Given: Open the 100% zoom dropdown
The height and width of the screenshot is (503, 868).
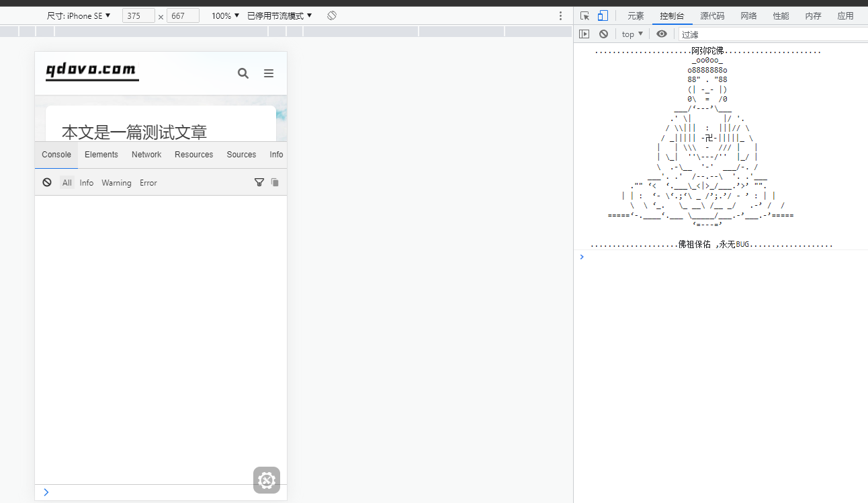Looking at the screenshot, I should pos(226,15).
